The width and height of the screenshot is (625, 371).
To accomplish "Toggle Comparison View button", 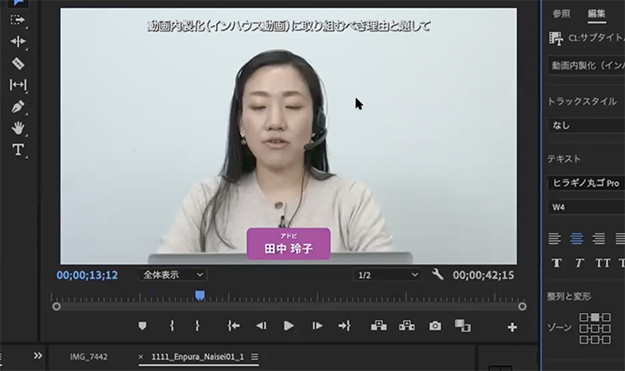I will pos(463,326).
